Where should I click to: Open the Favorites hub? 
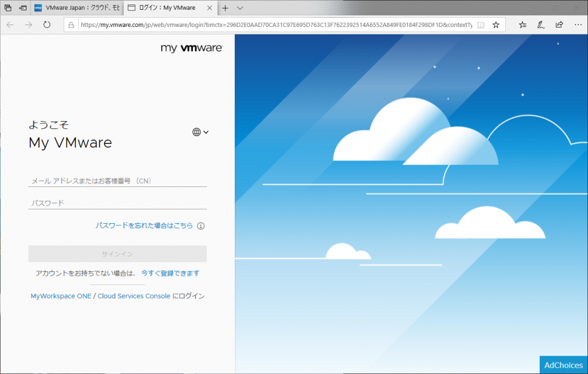click(x=523, y=25)
